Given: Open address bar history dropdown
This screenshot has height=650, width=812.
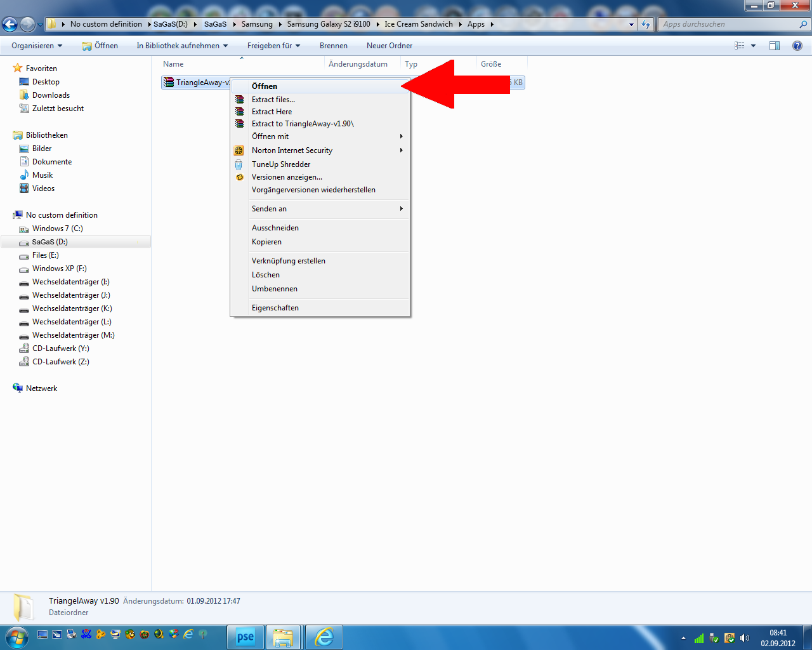Looking at the screenshot, I should [x=631, y=24].
